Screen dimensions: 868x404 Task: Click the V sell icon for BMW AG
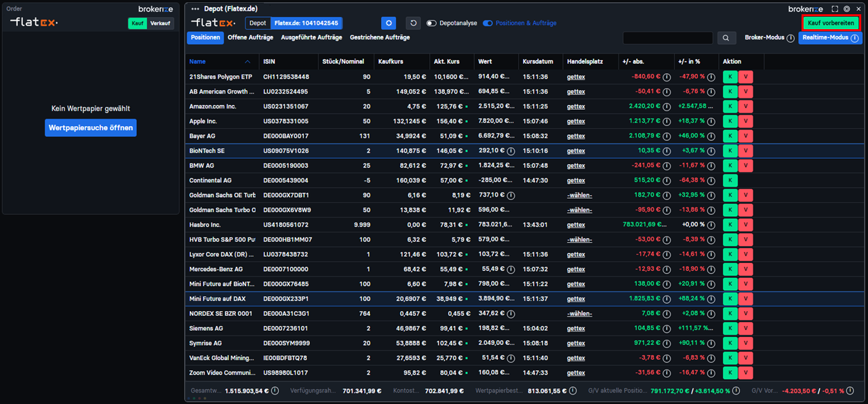[x=746, y=165]
